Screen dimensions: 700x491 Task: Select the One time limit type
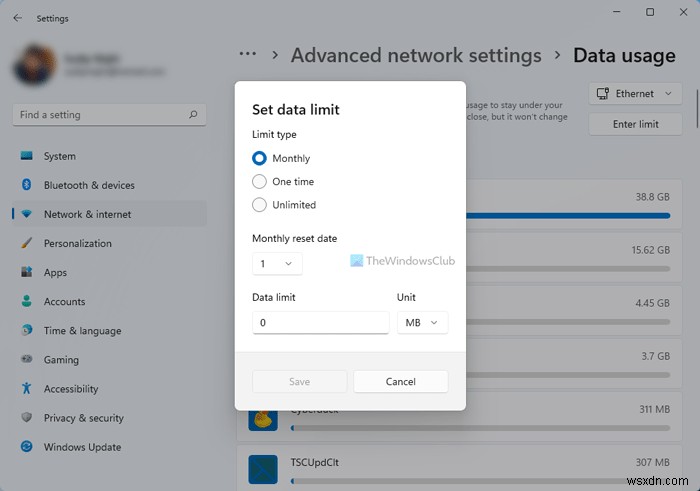point(259,181)
